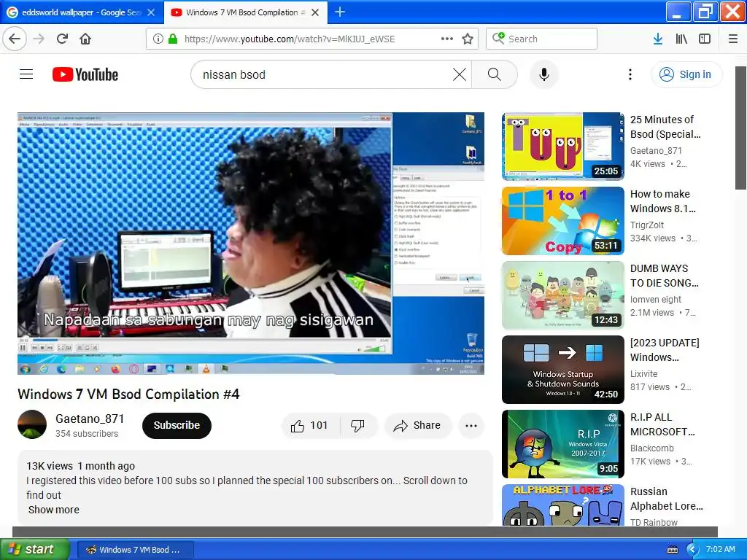This screenshot has width=747, height=560.
Task: Open the browser library icon
Action: click(681, 39)
